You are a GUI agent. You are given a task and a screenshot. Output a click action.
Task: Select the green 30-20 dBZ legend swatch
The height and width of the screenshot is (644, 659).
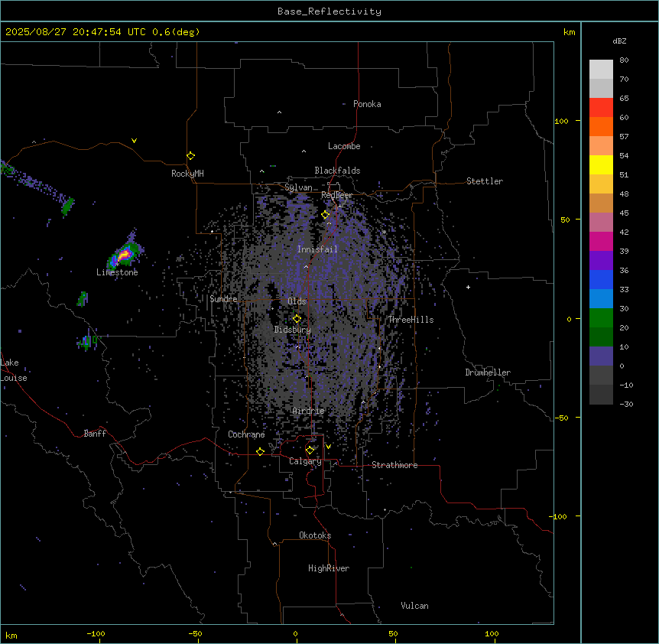click(x=601, y=318)
